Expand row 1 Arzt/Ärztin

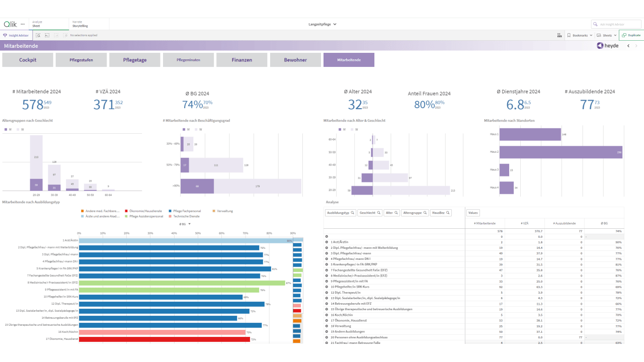327,242
